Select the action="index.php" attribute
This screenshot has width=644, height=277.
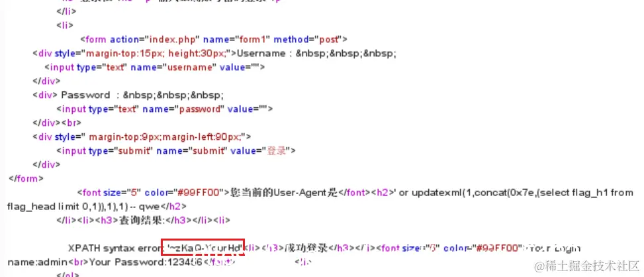pos(155,40)
